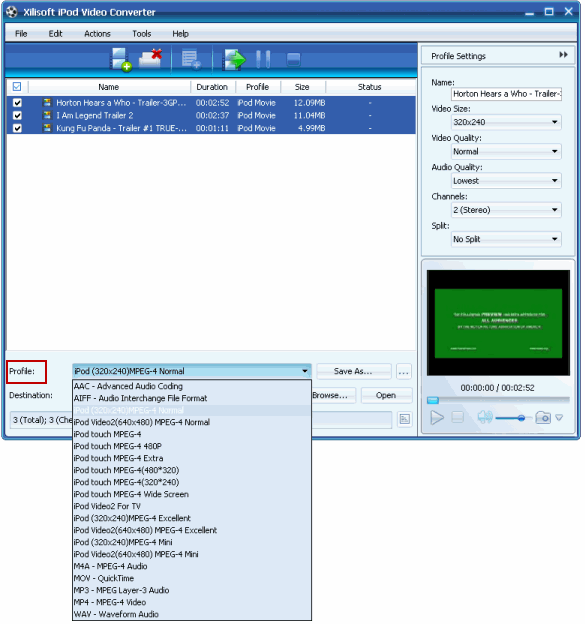Choose AAC - Advanced Audio Coding profile
Screen dimensions: 585x624
tap(192, 386)
